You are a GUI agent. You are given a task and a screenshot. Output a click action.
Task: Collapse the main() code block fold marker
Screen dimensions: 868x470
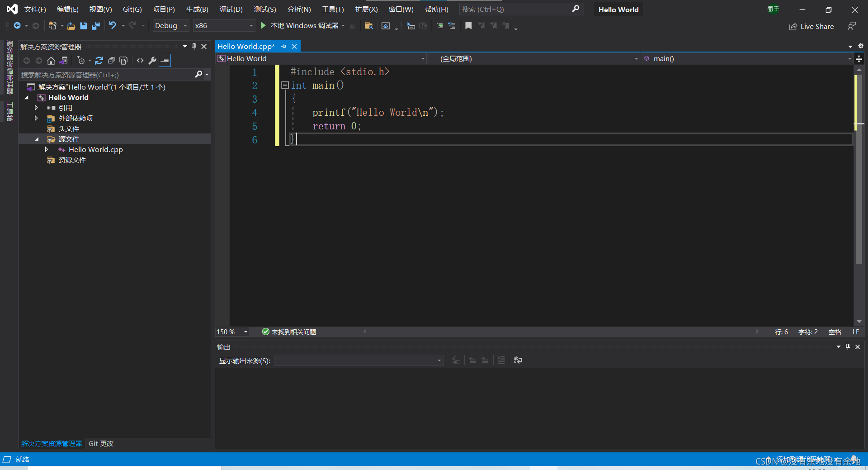point(285,85)
